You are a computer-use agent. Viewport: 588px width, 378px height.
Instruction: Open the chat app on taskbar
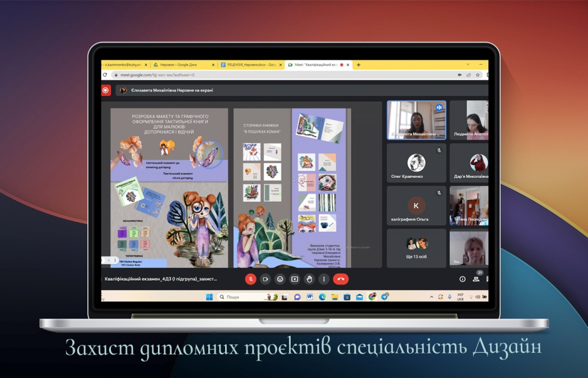click(x=297, y=297)
